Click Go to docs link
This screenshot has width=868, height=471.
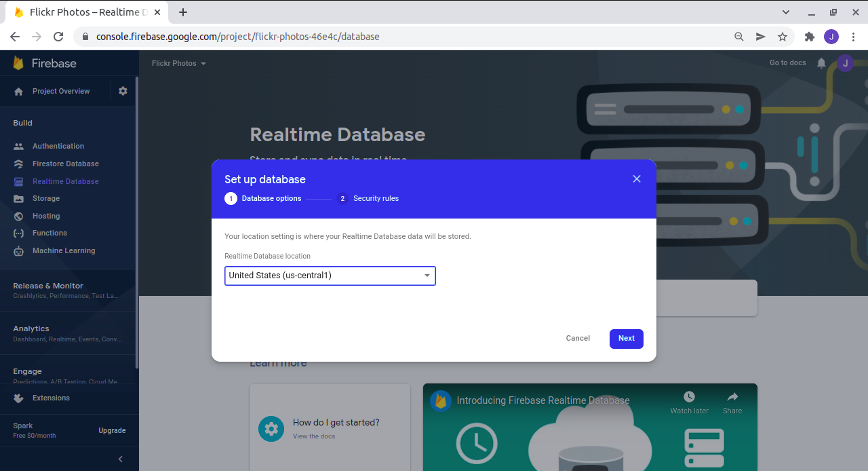click(788, 62)
